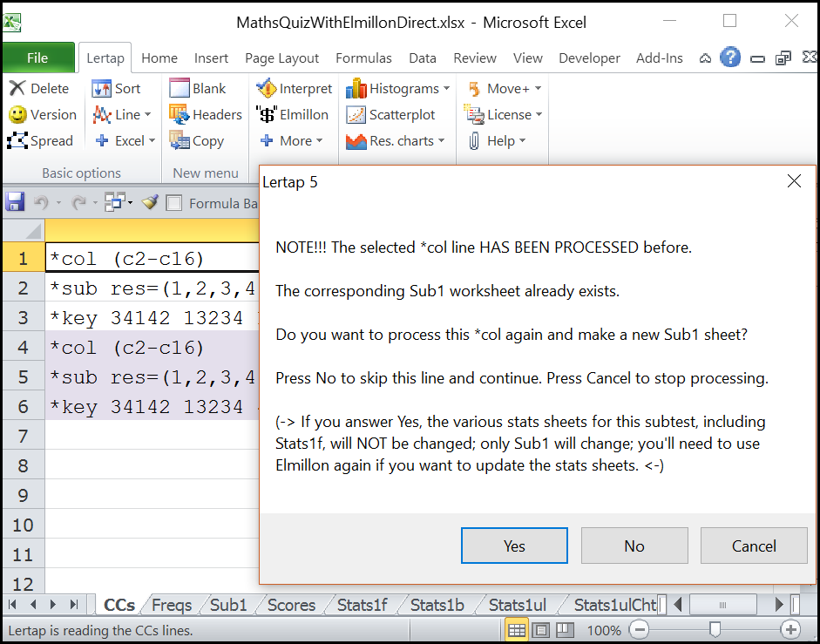Open the File tab

point(38,58)
